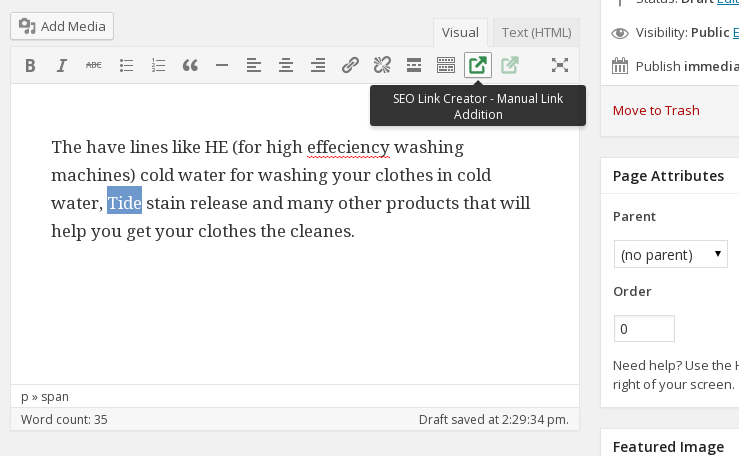Click the Page Attributes panel heading

point(668,176)
